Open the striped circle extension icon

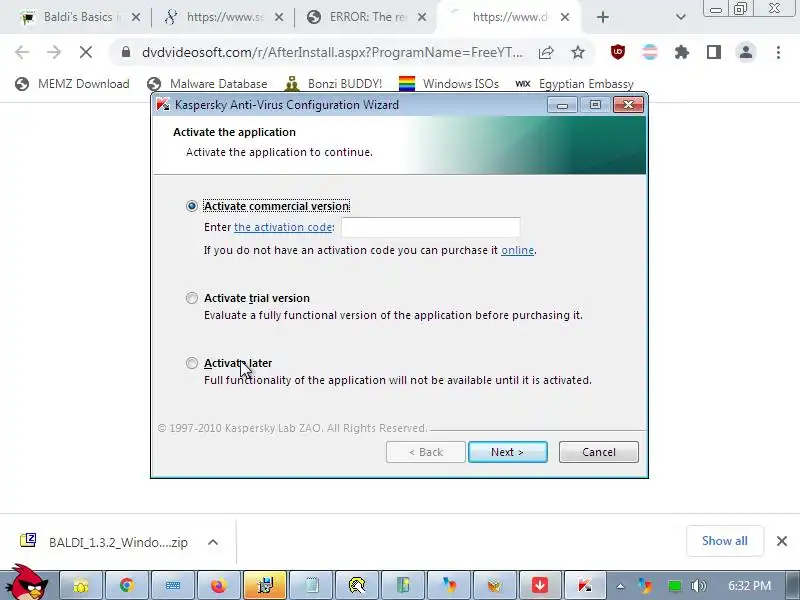(649, 52)
